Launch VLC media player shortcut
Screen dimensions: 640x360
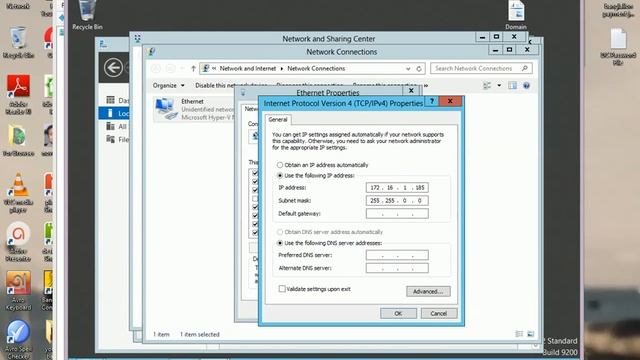click(x=18, y=193)
